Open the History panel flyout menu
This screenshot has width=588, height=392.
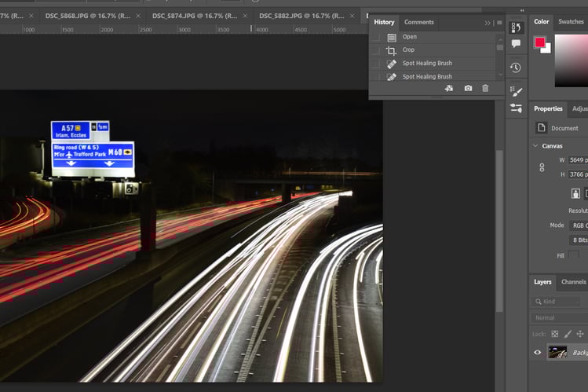499,23
